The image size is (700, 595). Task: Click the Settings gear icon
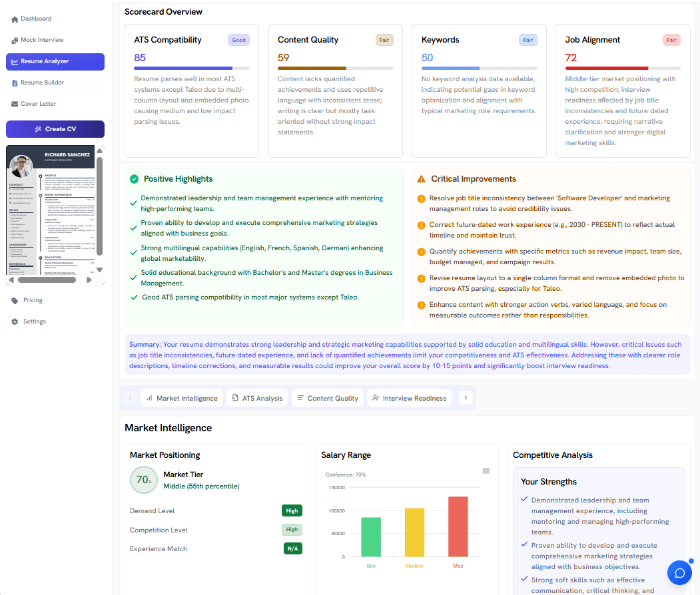(x=15, y=322)
